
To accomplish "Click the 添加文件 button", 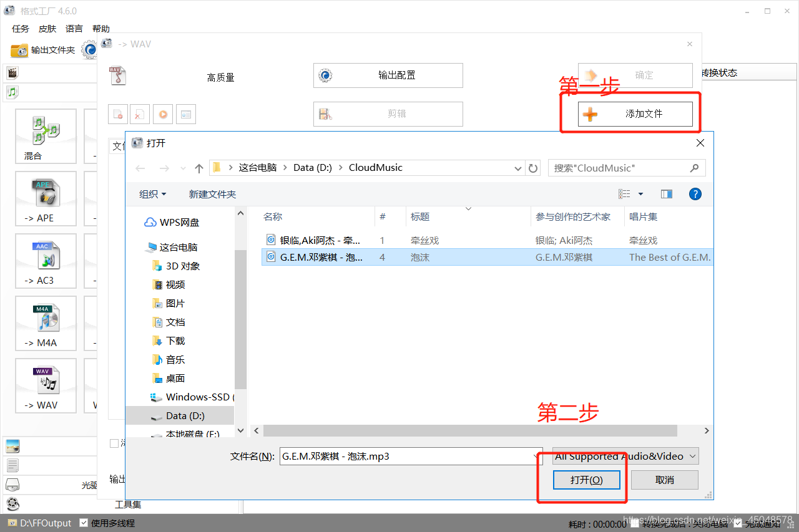I will 635,114.
